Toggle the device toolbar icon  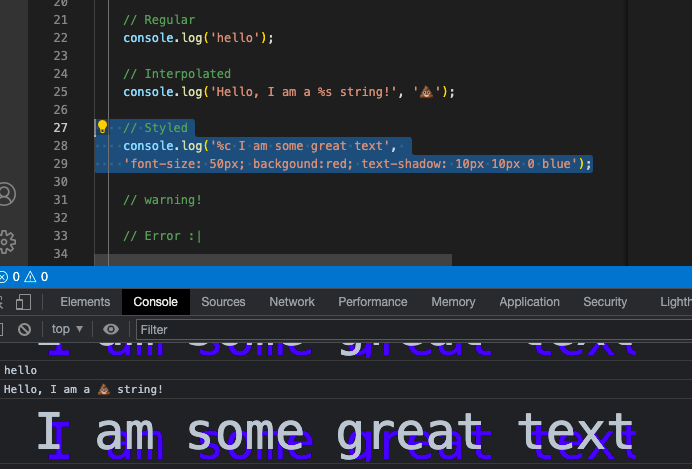pos(24,302)
